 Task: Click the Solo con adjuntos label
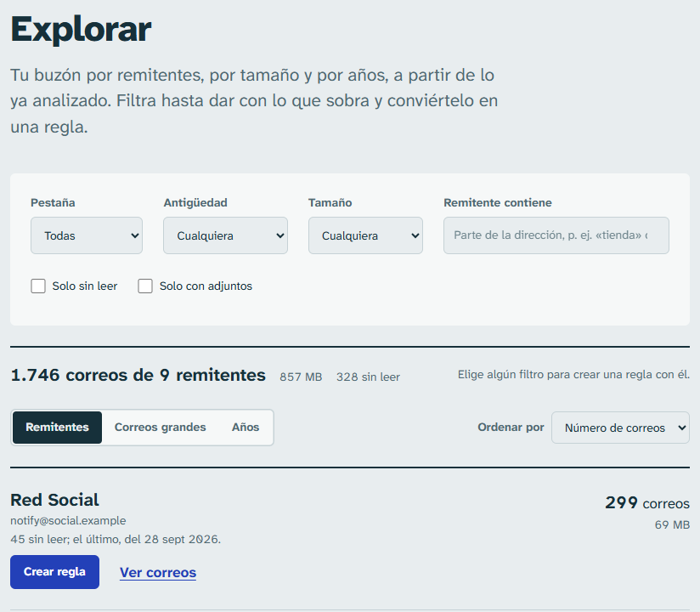(x=206, y=286)
